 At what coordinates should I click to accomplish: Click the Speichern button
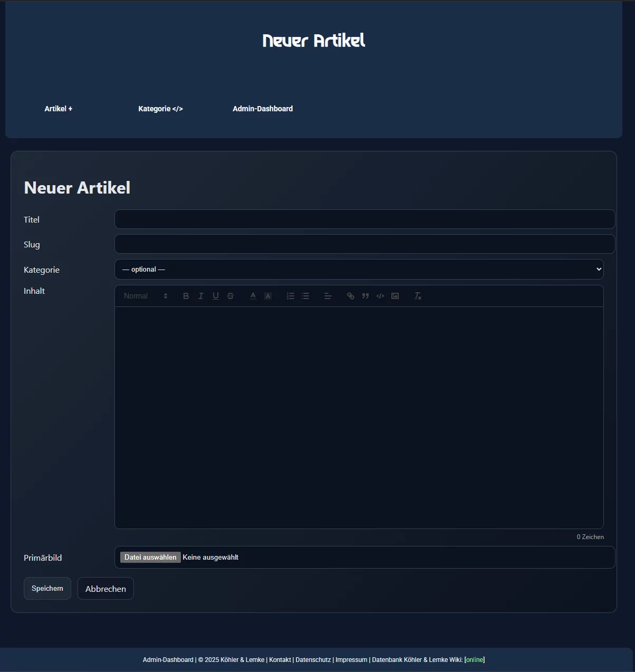(x=47, y=589)
